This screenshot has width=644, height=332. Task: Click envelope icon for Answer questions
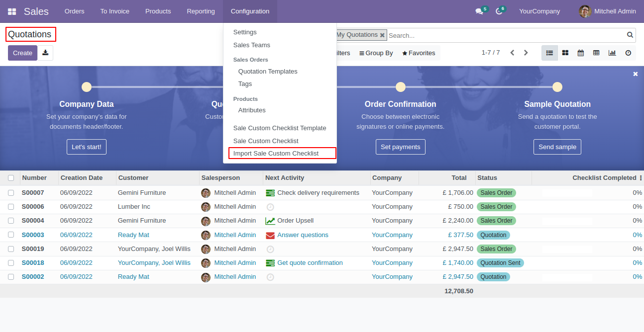(270, 235)
